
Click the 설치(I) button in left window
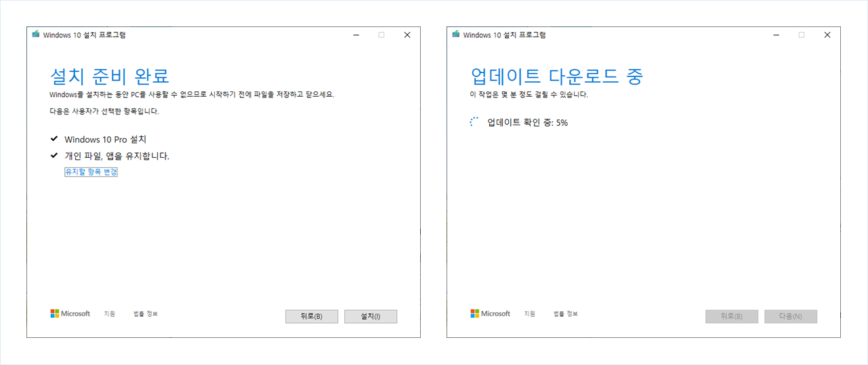click(371, 316)
